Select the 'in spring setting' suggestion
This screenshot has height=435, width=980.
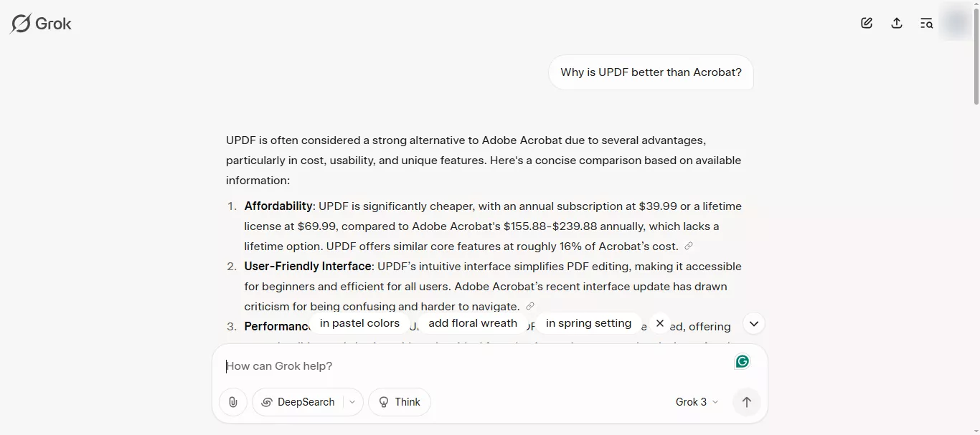click(x=588, y=323)
